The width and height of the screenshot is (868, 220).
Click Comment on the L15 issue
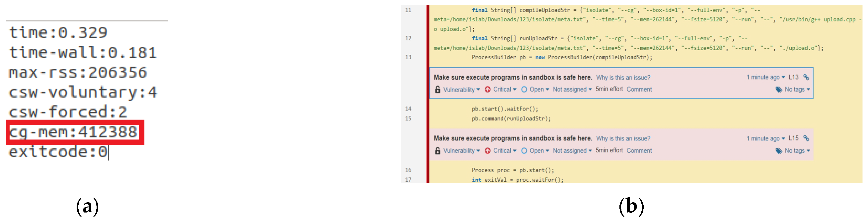(639, 151)
